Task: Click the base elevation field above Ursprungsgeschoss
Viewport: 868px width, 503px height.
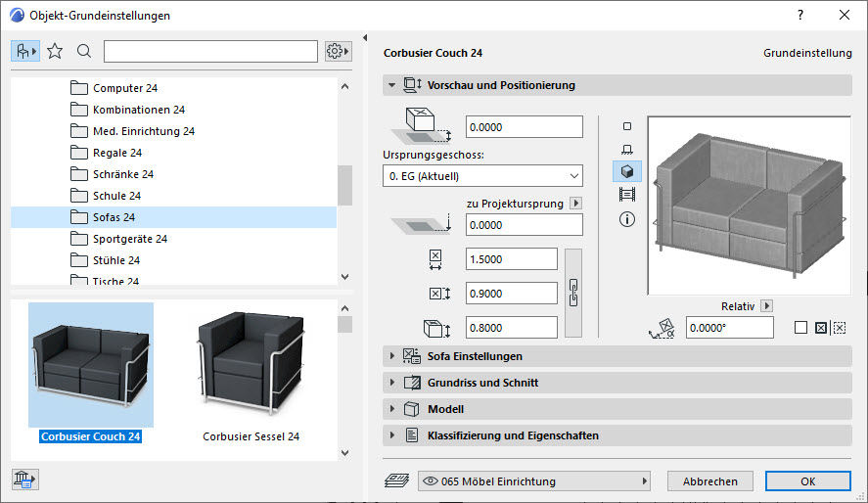Action: (525, 126)
